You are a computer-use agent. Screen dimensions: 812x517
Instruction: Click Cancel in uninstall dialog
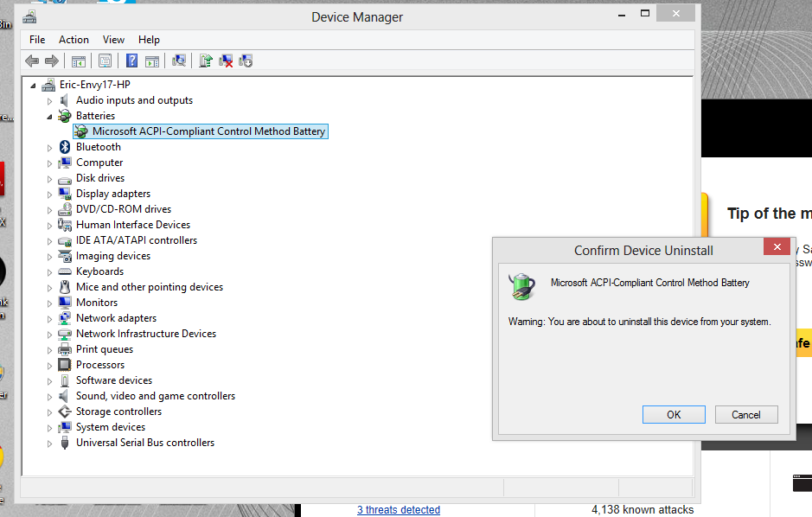click(746, 414)
